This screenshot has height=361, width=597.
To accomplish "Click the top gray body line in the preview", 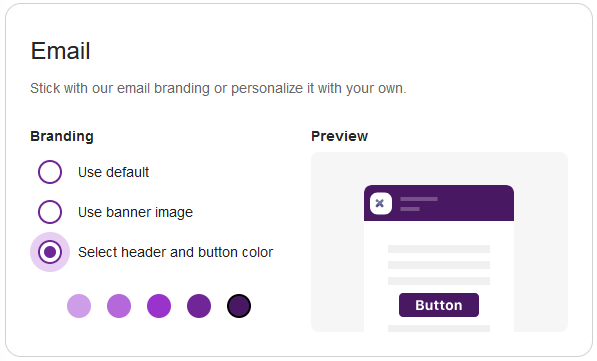I will click(x=439, y=249).
